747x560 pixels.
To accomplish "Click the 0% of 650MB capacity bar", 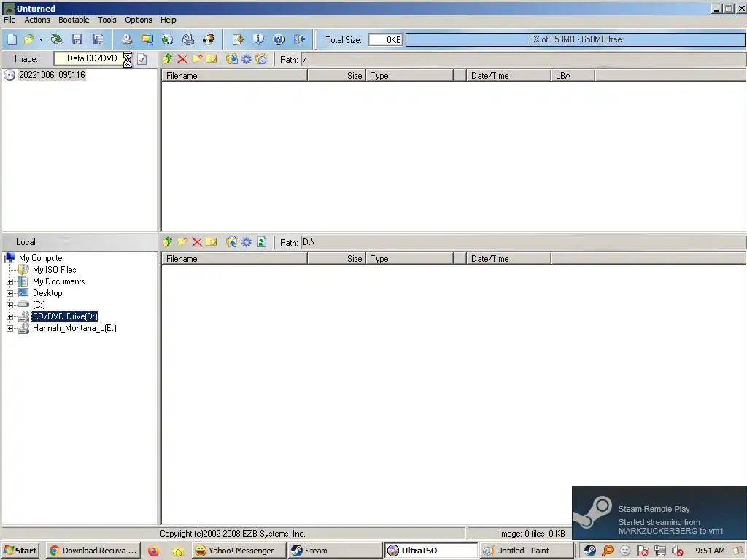I will [x=575, y=39].
